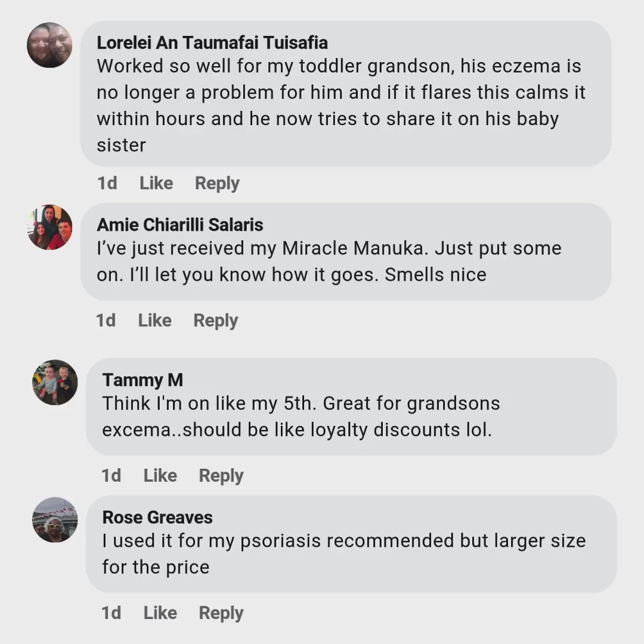Reply to Lorelei's eczema comment
Image resolution: width=644 pixels, height=644 pixels.
pos(217,184)
